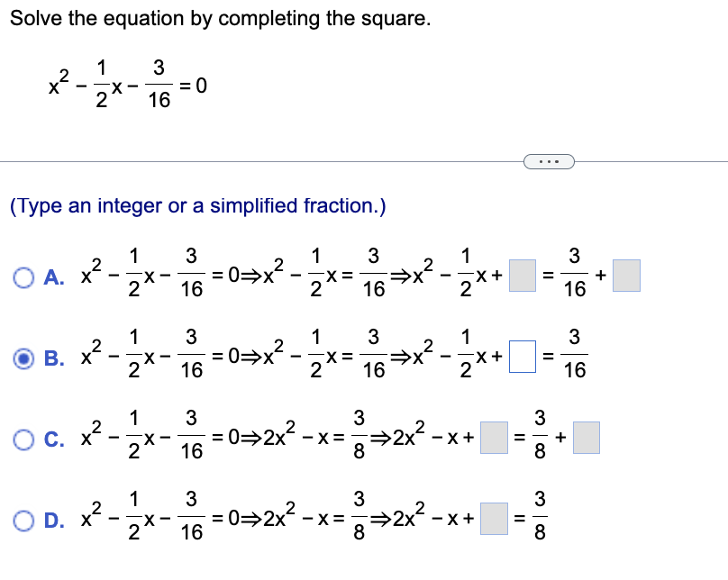Click the 'D.' label next to choice D
Viewport: 728px width, 580px height.
pos(52,519)
